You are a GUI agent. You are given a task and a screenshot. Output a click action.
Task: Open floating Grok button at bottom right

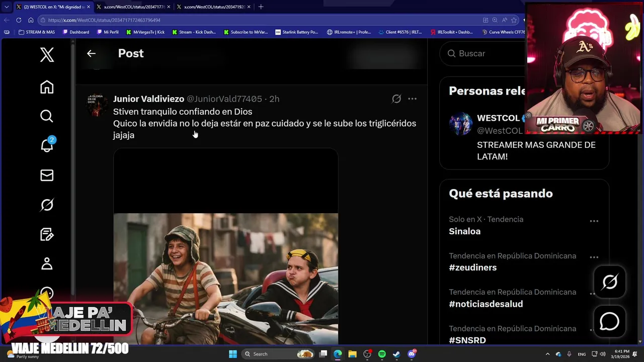(609, 282)
